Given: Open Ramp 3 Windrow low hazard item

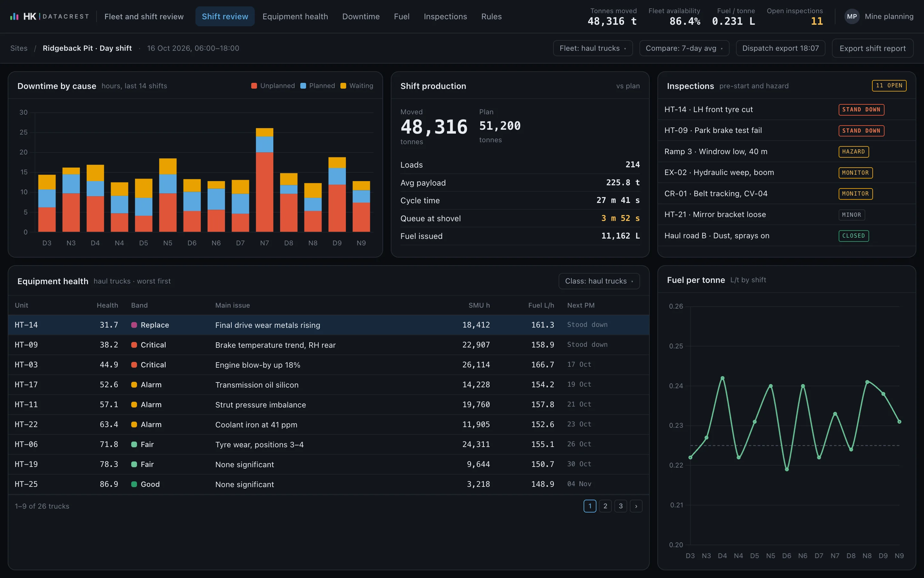Looking at the screenshot, I should pos(787,151).
